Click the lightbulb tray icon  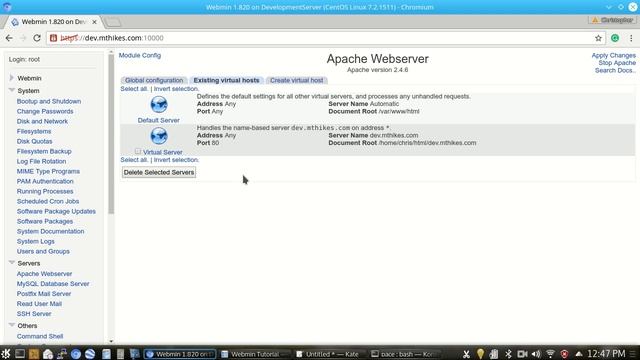click(x=480, y=354)
